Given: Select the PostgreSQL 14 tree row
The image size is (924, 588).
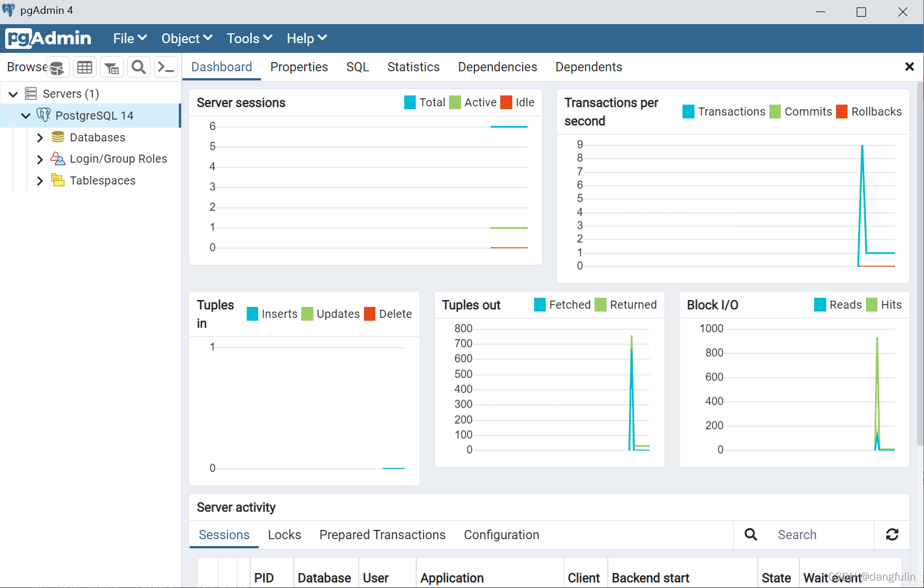Looking at the screenshot, I should pyautogui.click(x=90, y=116).
